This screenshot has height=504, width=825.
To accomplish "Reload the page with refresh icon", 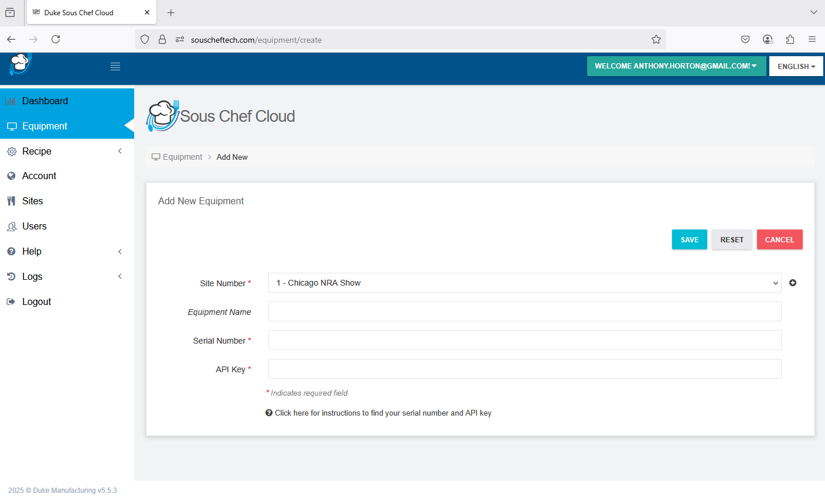I will click(56, 39).
